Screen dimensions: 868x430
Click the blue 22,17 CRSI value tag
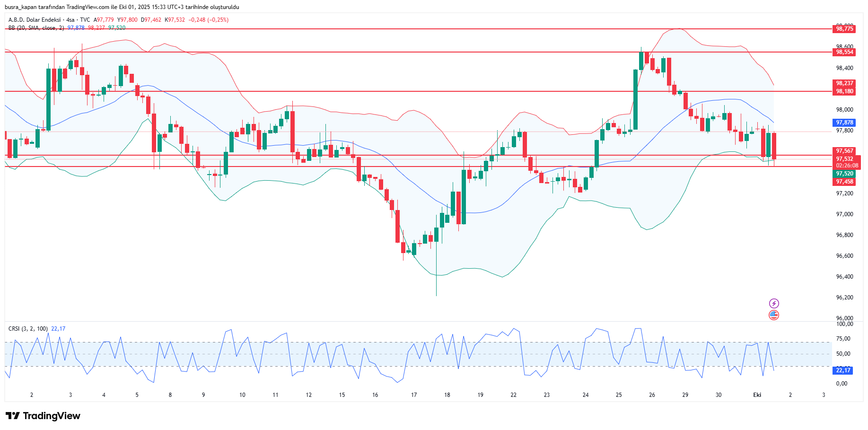(x=842, y=370)
